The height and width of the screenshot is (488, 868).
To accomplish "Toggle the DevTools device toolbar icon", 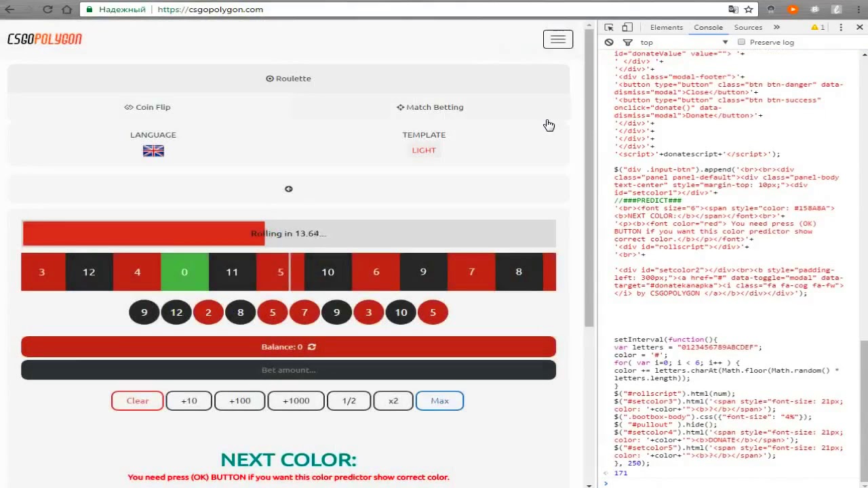I will (x=627, y=27).
